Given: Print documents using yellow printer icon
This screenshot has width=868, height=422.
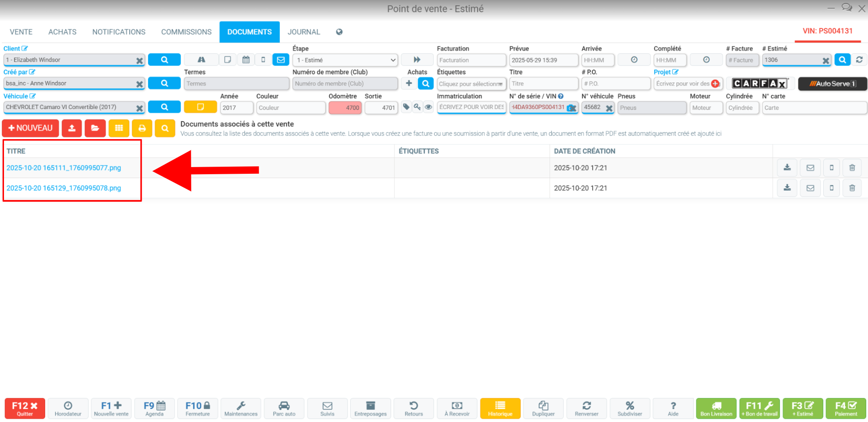Looking at the screenshot, I should [142, 128].
